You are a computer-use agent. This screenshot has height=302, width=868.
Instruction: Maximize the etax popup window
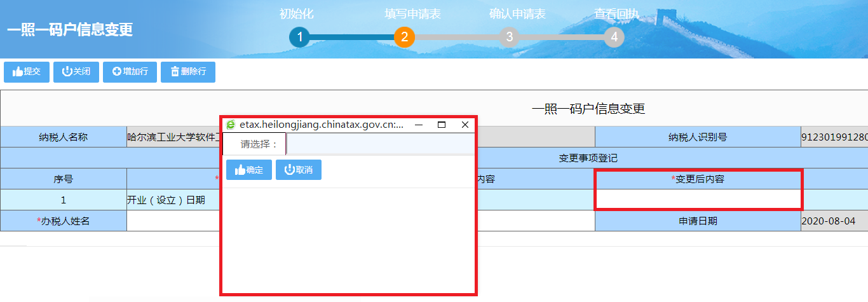(x=442, y=125)
